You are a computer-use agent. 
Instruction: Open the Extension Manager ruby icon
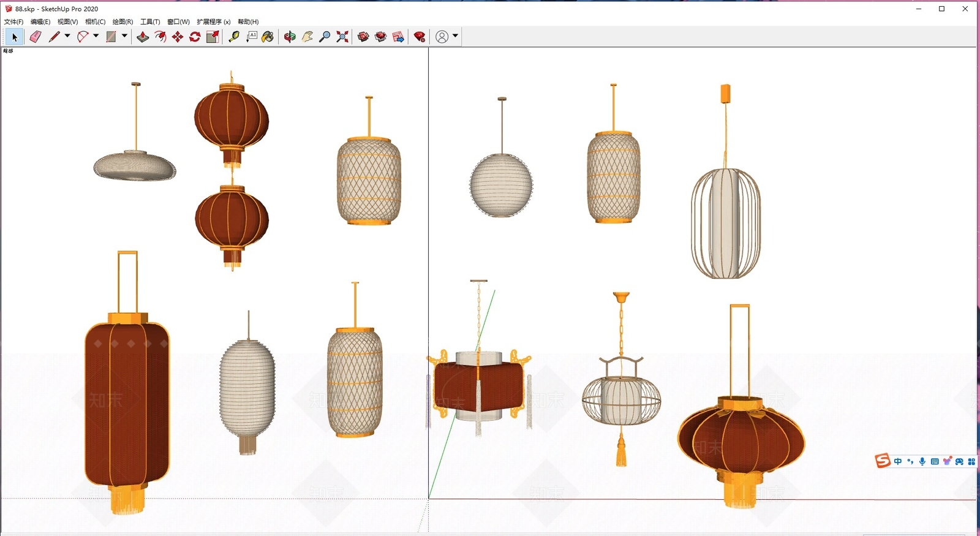click(420, 37)
